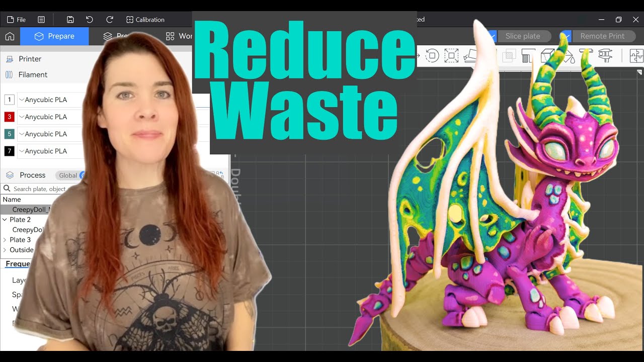Image resolution: width=644 pixels, height=362 pixels.
Task: Open filament 1 Anycubic PLA dropdown
Action: coord(49,100)
